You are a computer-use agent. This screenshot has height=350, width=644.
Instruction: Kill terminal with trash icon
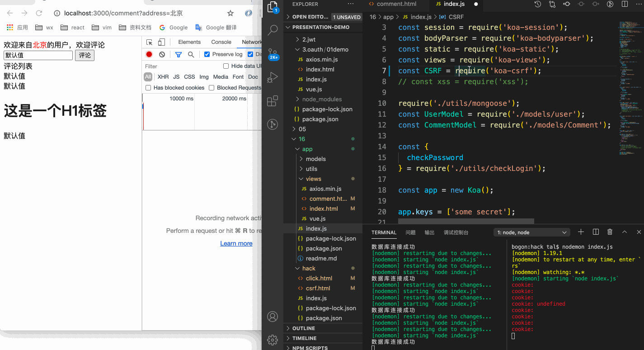(x=610, y=232)
